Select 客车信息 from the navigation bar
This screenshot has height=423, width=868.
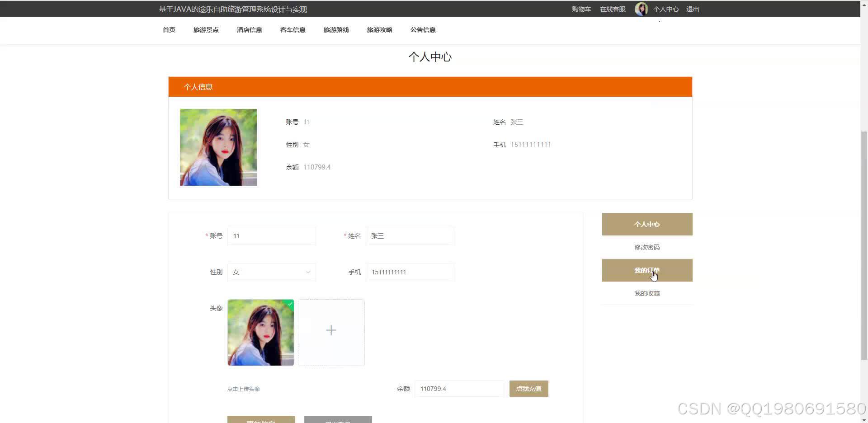coord(292,30)
